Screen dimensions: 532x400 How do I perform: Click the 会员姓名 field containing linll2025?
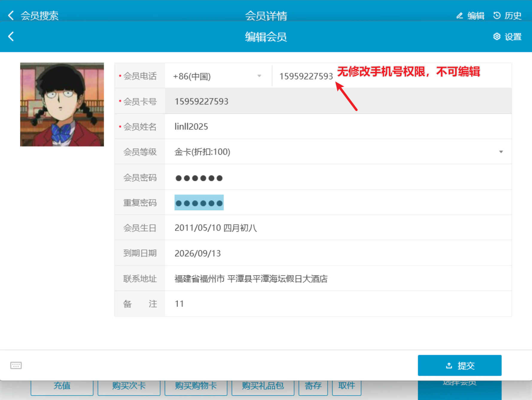tap(338, 126)
